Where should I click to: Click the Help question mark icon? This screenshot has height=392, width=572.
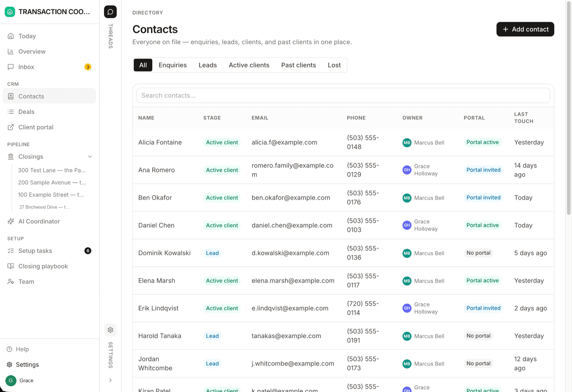coord(10,349)
